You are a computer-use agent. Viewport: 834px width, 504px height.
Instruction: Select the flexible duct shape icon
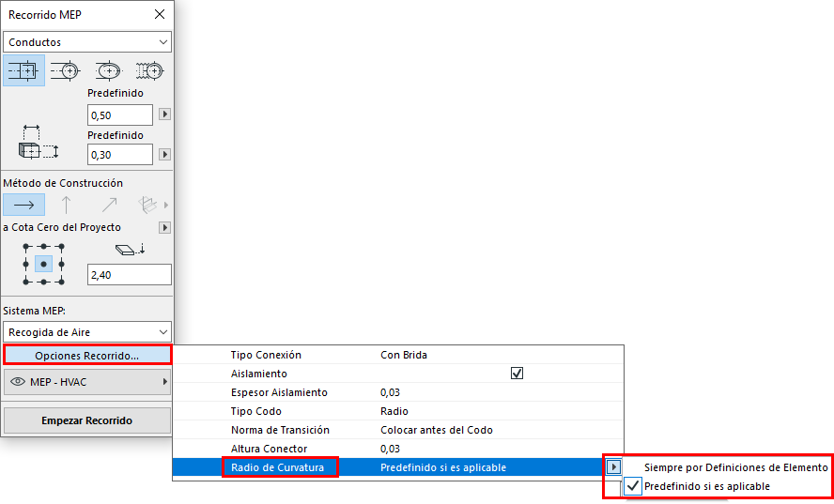(149, 70)
